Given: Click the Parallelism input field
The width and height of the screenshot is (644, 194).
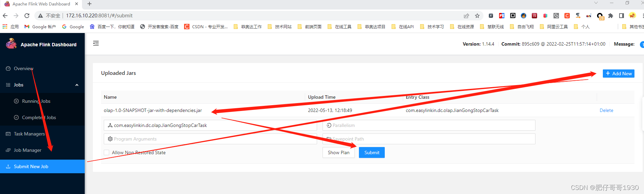Looking at the screenshot, I should coord(429,125).
